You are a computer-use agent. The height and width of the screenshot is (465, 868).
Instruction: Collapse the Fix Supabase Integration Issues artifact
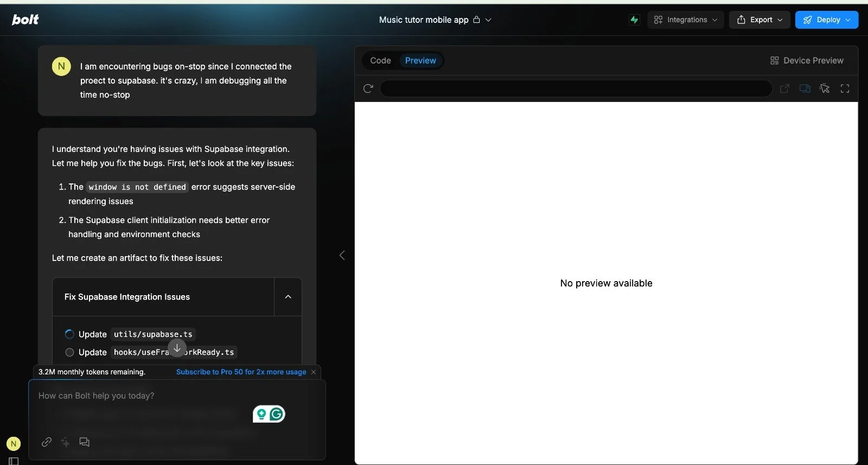[x=288, y=297]
